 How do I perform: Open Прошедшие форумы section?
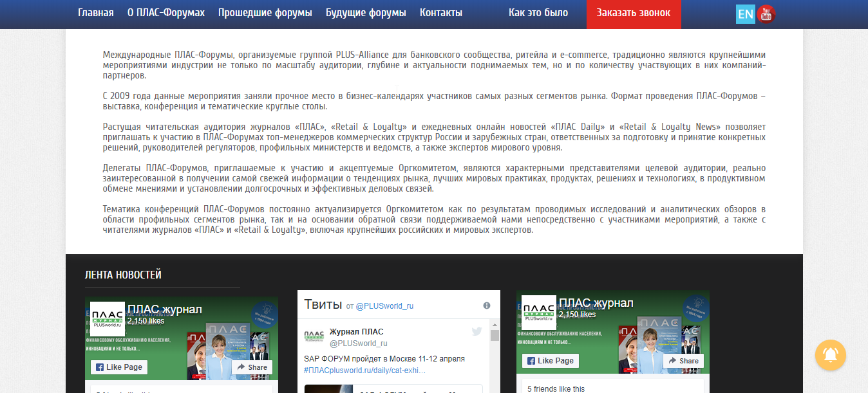click(265, 12)
